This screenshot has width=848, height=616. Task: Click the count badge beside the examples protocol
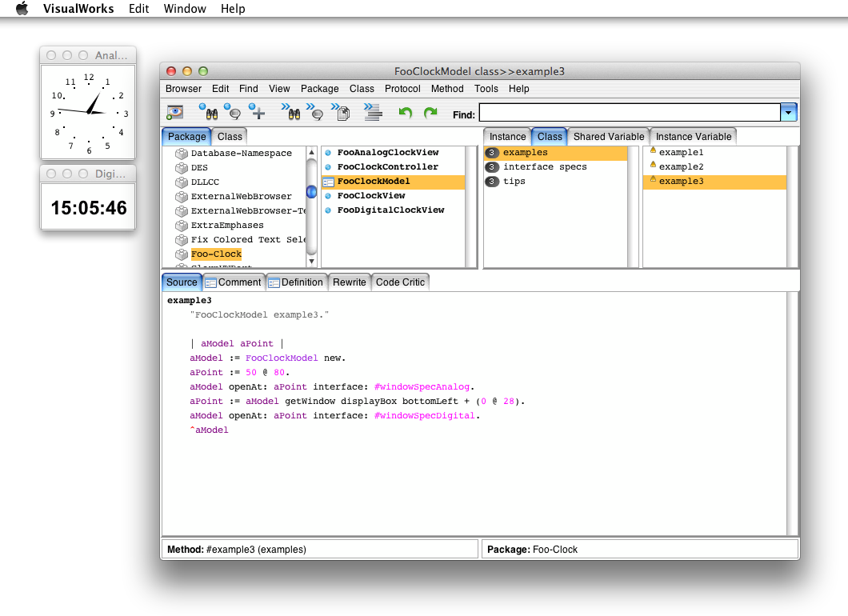(x=492, y=153)
